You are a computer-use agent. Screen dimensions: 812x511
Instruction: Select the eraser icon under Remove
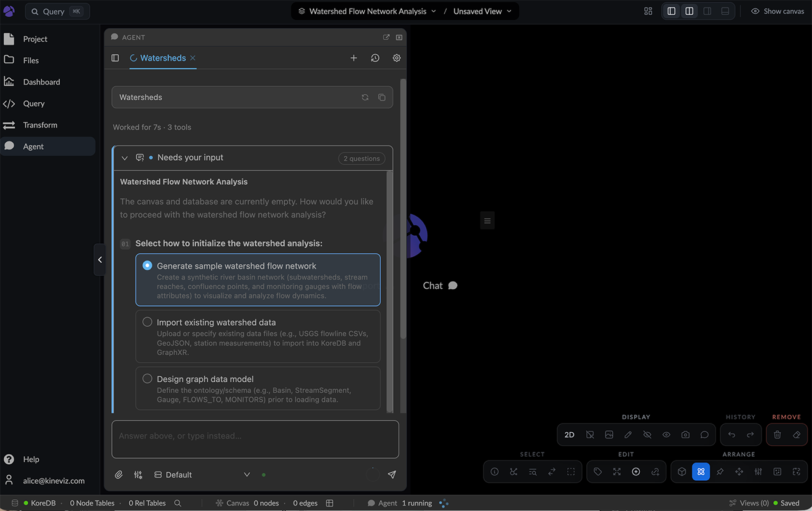[x=797, y=435]
